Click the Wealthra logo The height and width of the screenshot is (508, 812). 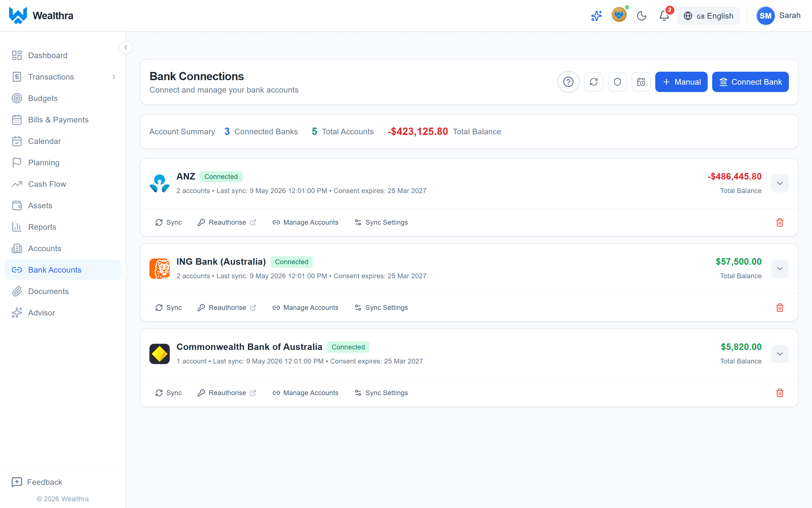[x=41, y=16]
